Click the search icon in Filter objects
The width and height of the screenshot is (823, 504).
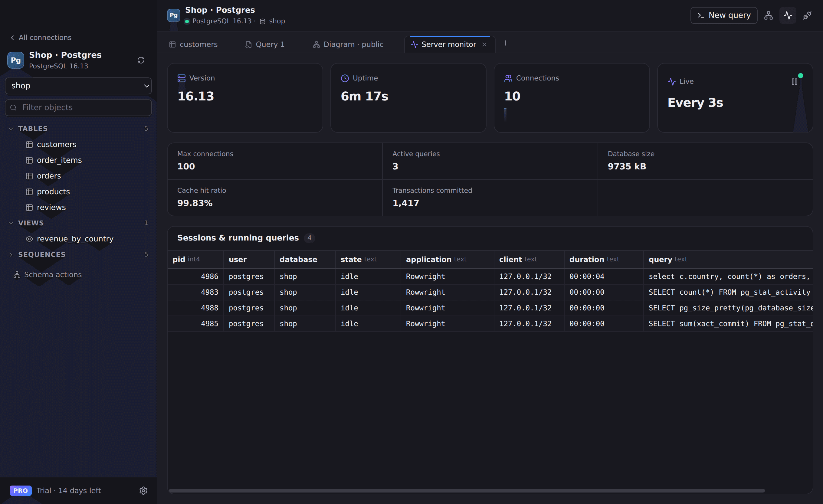[x=13, y=108]
